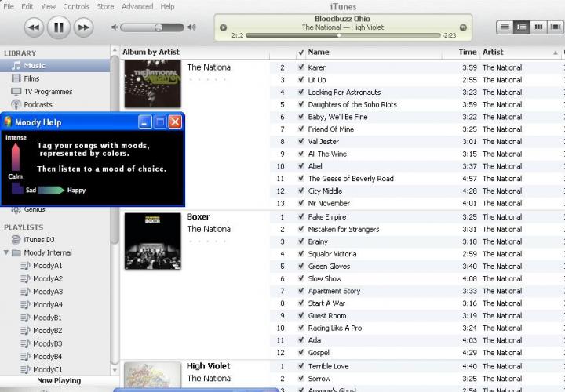This screenshot has width=565, height=392.
Task: Click the low volume speaker icon
Action: [x=115, y=27]
